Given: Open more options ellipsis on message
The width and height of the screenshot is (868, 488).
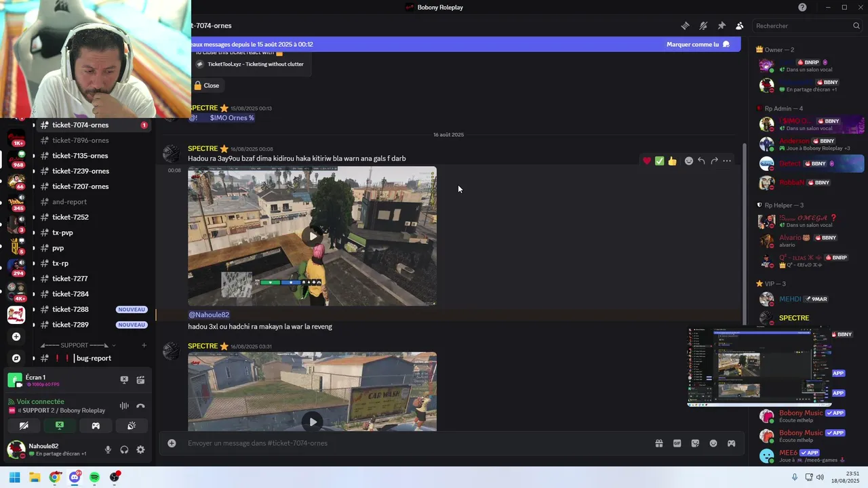Looking at the screenshot, I should pyautogui.click(x=727, y=161).
